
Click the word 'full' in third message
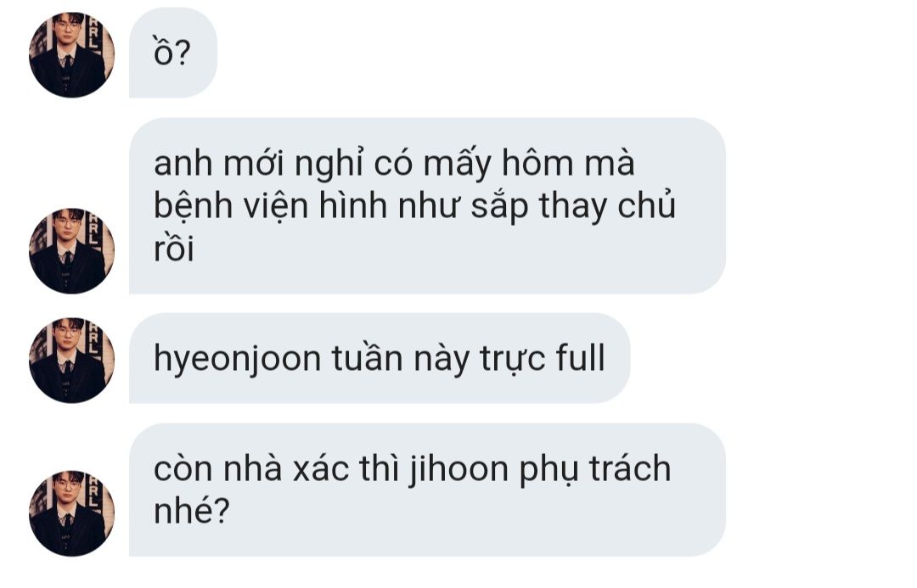coord(580,358)
